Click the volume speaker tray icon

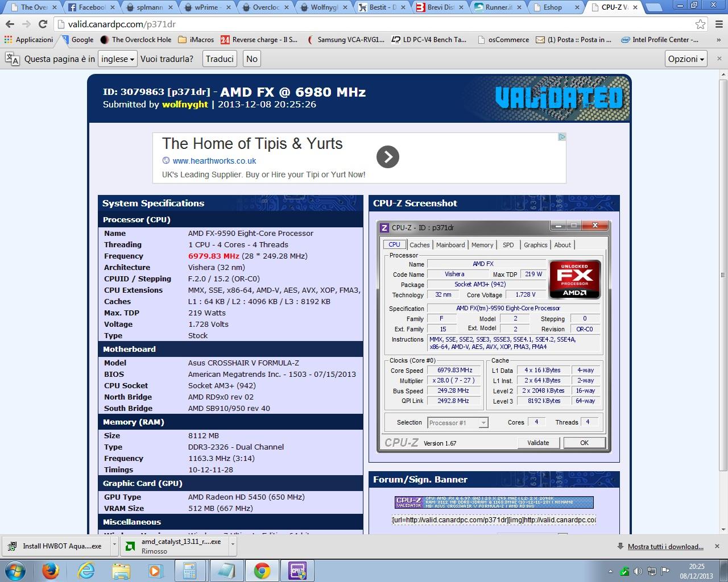coord(638,571)
